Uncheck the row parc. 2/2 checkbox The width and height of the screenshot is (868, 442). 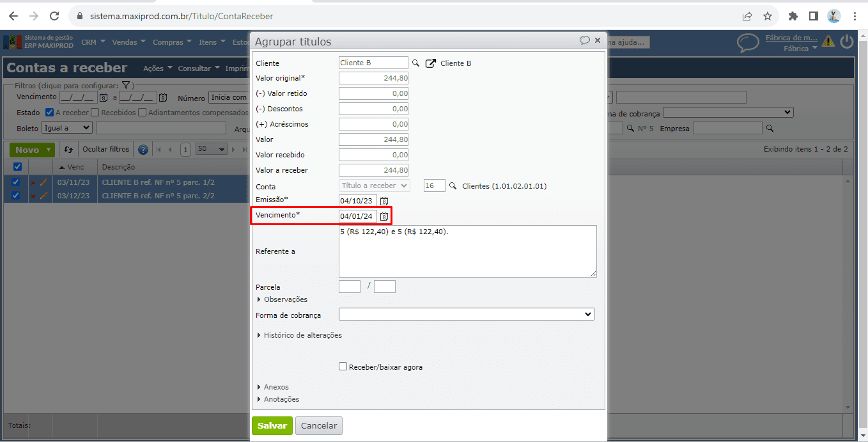(x=16, y=196)
